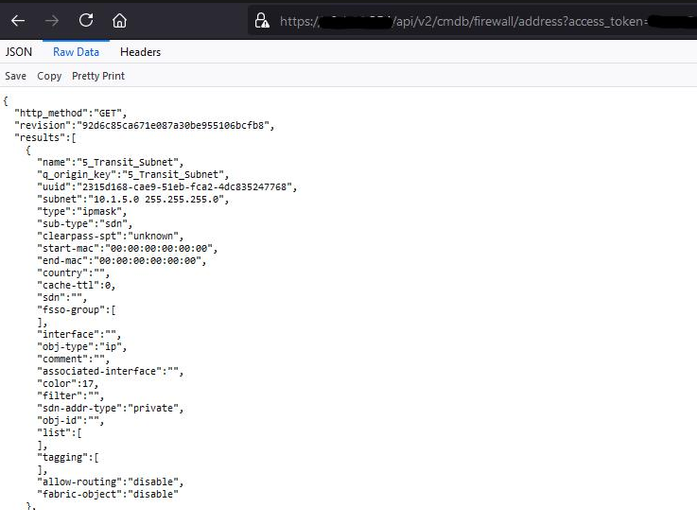Click the "sdn-addr-type":"private" line
Viewport: 697px width, 510px height.
click(x=110, y=408)
